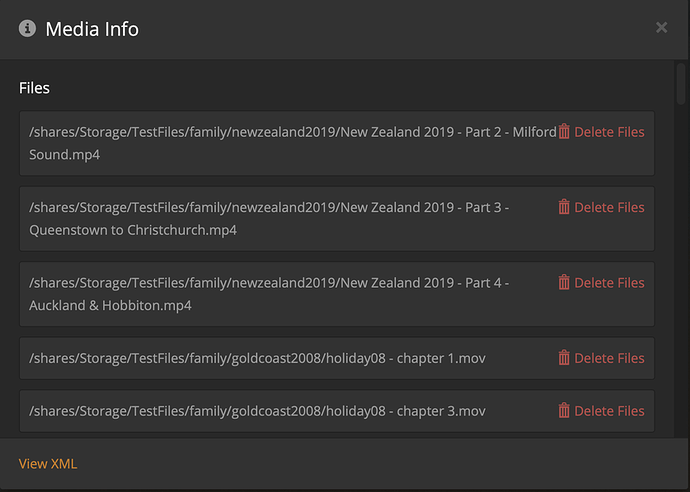The height and width of the screenshot is (492, 690).
Task: Click the Media Info dialog title
Action: [92, 29]
